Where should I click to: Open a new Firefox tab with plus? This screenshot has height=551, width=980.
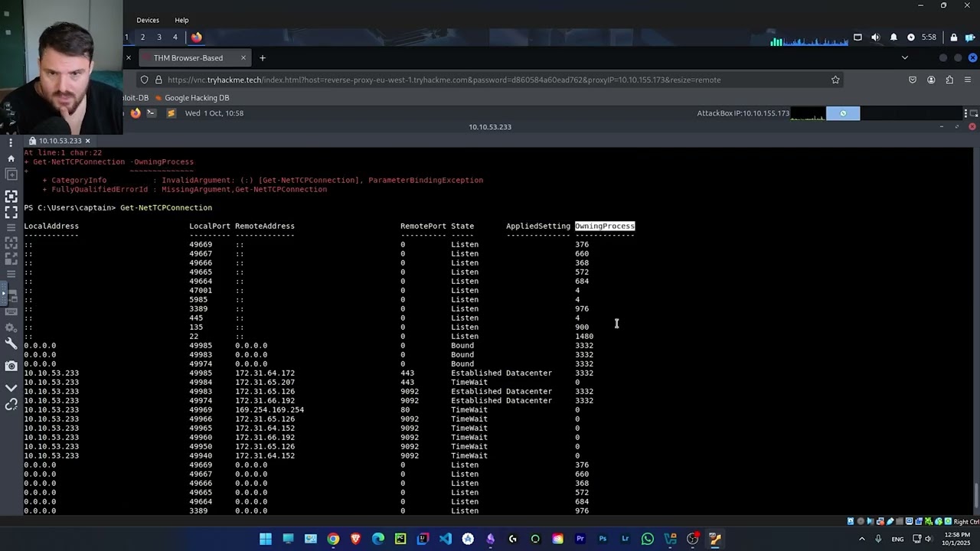pyautogui.click(x=263, y=58)
